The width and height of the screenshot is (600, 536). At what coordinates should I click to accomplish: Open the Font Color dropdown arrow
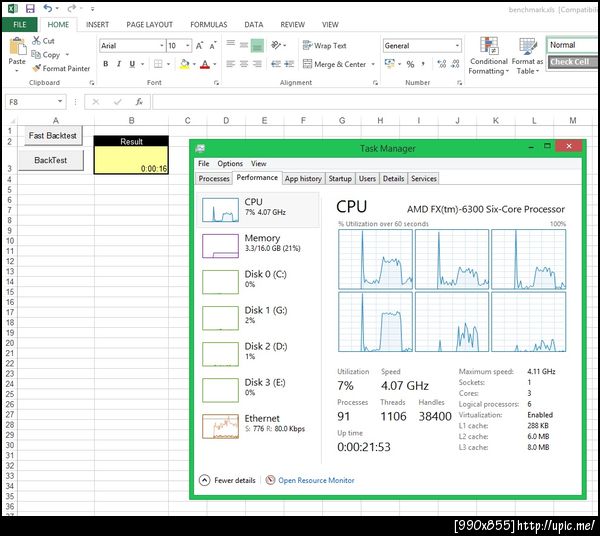[x=214, y=64]
